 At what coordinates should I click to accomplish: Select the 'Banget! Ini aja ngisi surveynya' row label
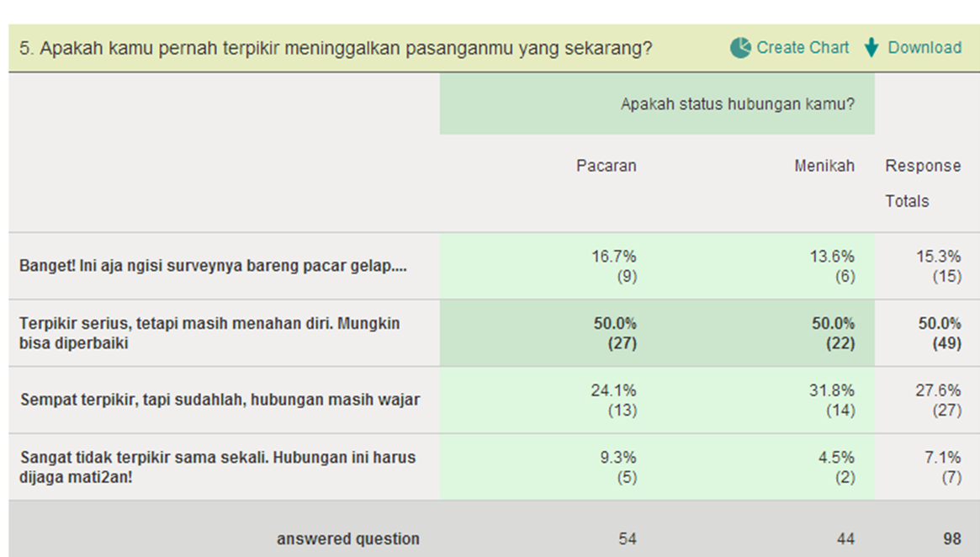click(x=213, y=266)
